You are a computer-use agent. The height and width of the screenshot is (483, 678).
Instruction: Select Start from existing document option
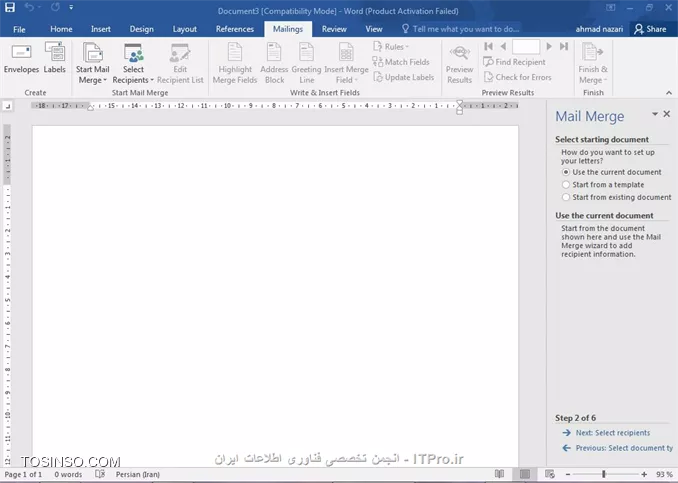(617, 197)
